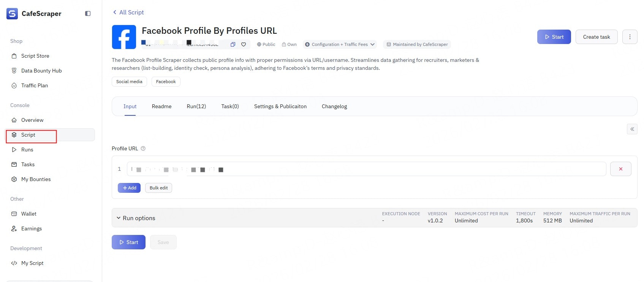The width and height of the screenshot is (644, 282).
Task: Click the Wallet icon
Action: click(x=14, y=214)
